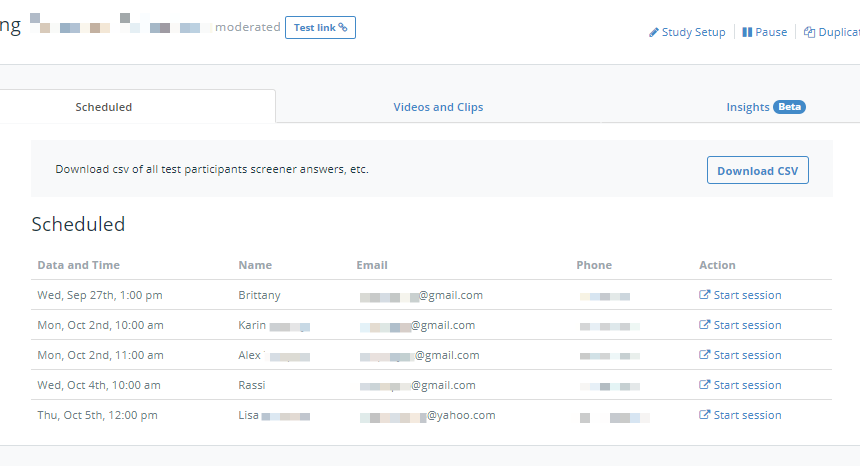Click external-link icon in Lisa's row

coord(704,415)
